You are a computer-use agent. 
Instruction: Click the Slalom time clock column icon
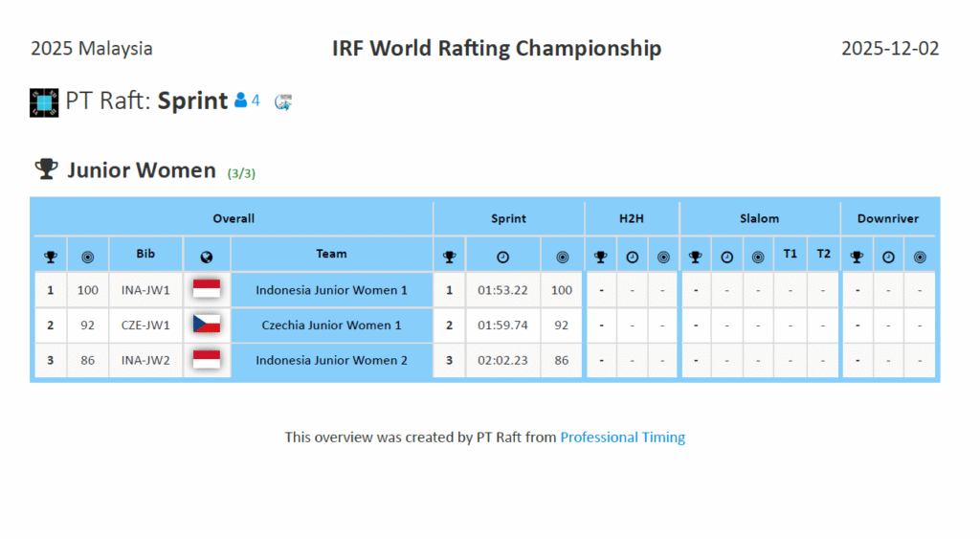[x=726, y=257]
